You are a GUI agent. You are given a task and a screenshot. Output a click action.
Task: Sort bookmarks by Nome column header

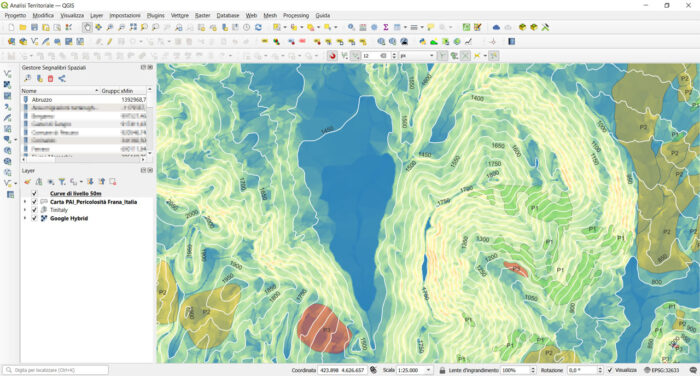(x=60, y=91)
